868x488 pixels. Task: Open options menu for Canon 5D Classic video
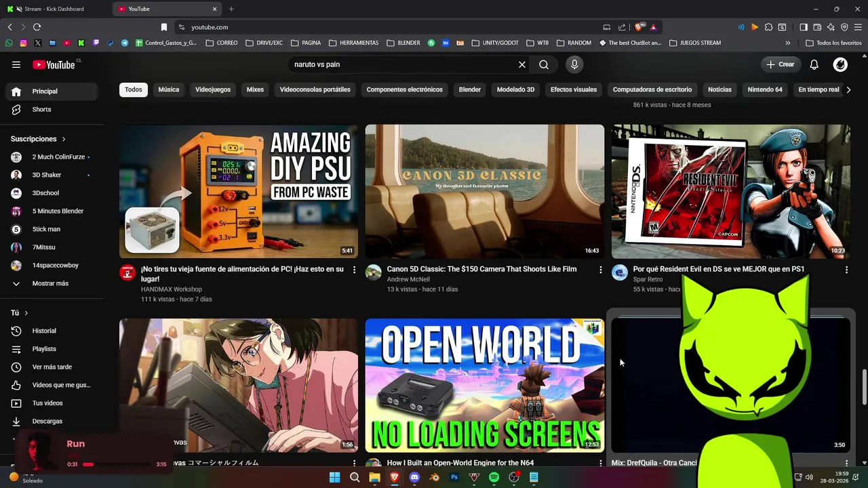pyautogui.click(x=600, y=270)
